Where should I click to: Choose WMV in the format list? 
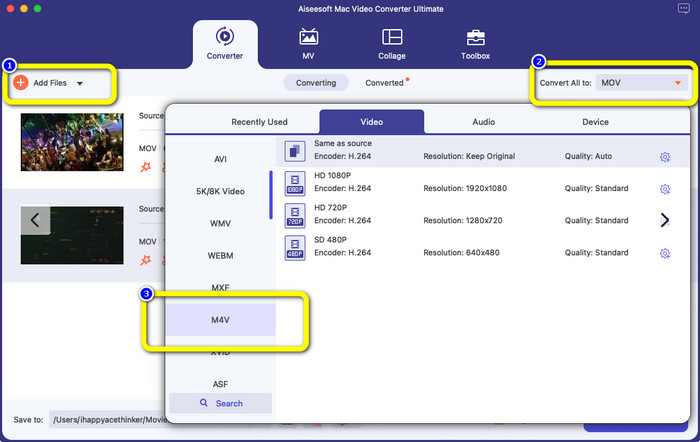(221, 223)
